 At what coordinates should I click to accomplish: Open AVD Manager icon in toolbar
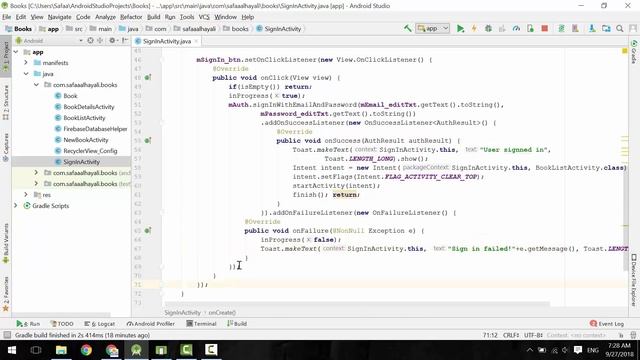coord(575,29)
